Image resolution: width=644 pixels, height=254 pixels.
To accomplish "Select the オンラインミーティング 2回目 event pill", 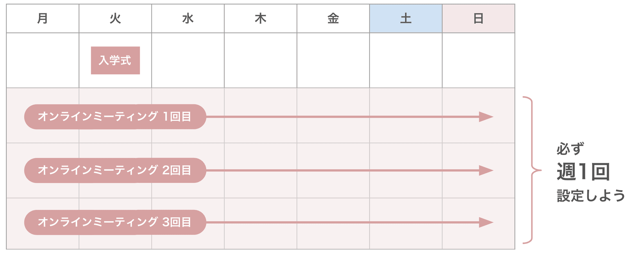I will [115, 170].
